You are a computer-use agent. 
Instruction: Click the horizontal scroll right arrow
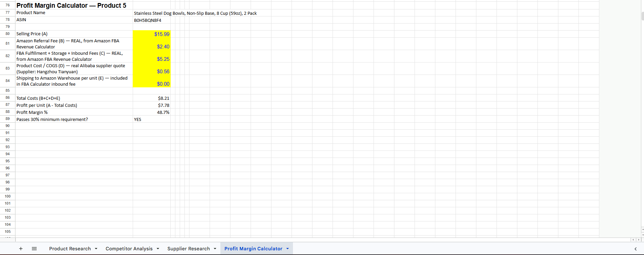coord(639,240)
